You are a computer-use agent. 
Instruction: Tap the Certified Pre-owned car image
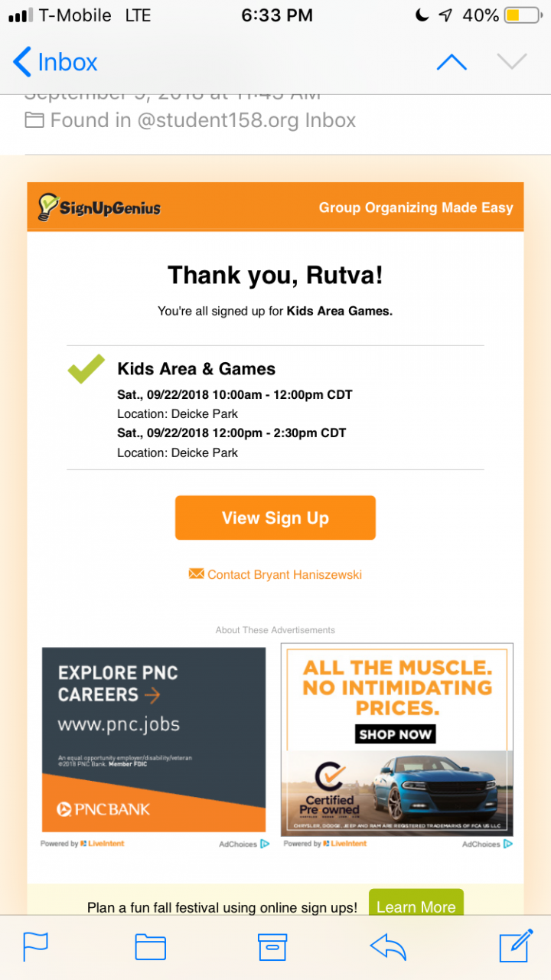point(397,792)
